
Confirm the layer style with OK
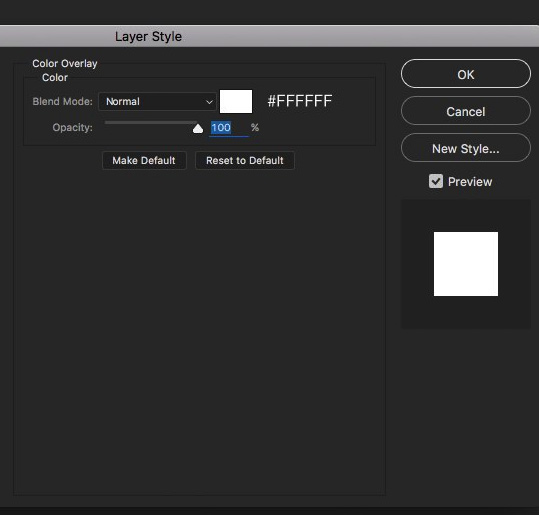click(x=465, y=74)
